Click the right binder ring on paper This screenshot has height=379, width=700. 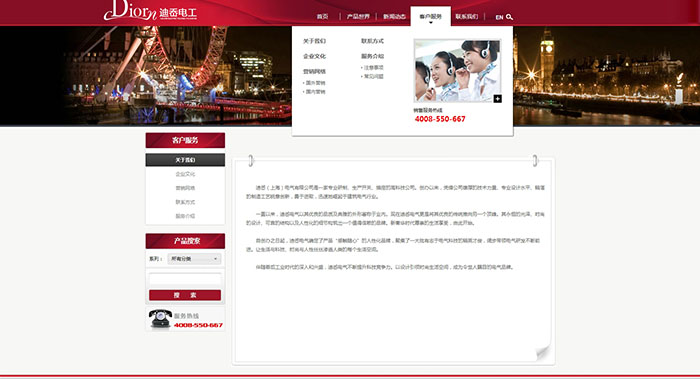(x=535, y=160)
